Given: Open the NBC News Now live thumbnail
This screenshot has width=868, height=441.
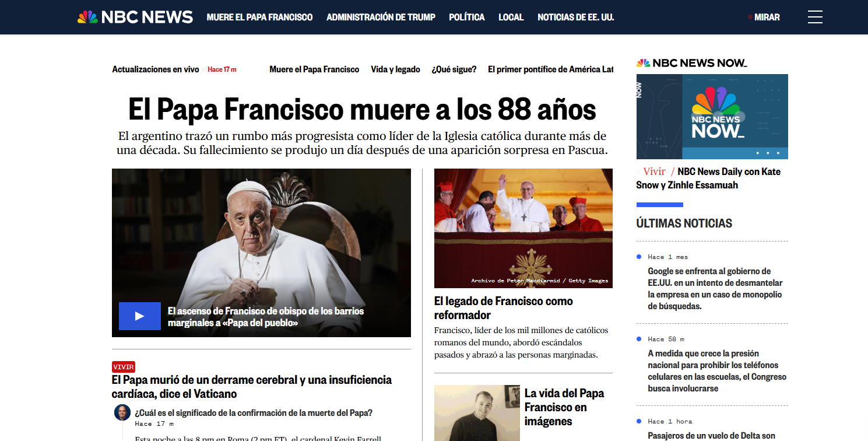Looking at the screenshot, I should (712, 117).
